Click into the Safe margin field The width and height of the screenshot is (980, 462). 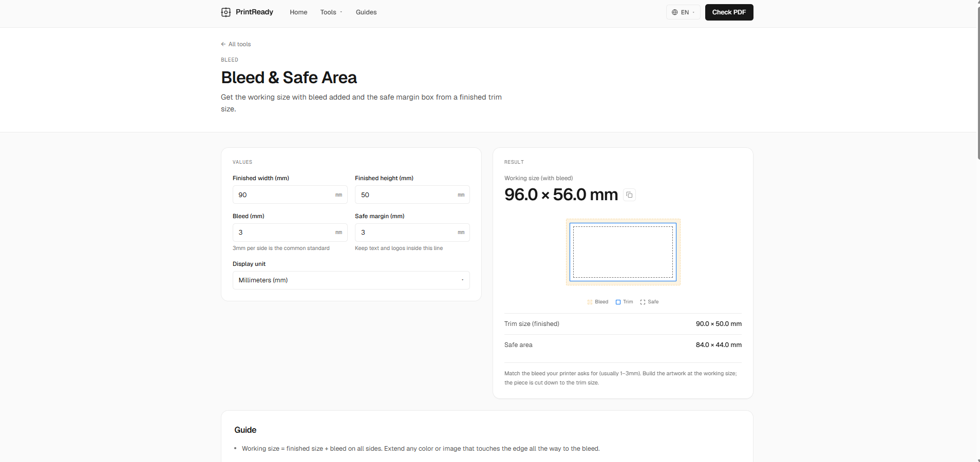pyautogui.click(x=412, y=233)
